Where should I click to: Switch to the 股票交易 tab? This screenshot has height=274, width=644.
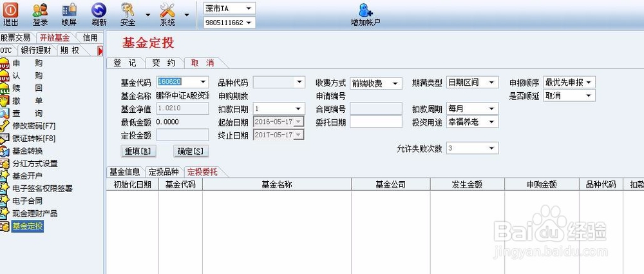(15, 38)
